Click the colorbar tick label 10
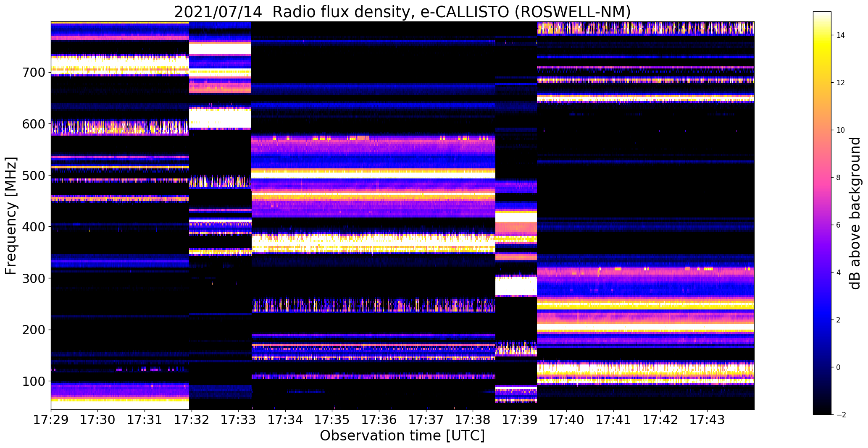The image size is (868, 448). click(x=840, y=130)
